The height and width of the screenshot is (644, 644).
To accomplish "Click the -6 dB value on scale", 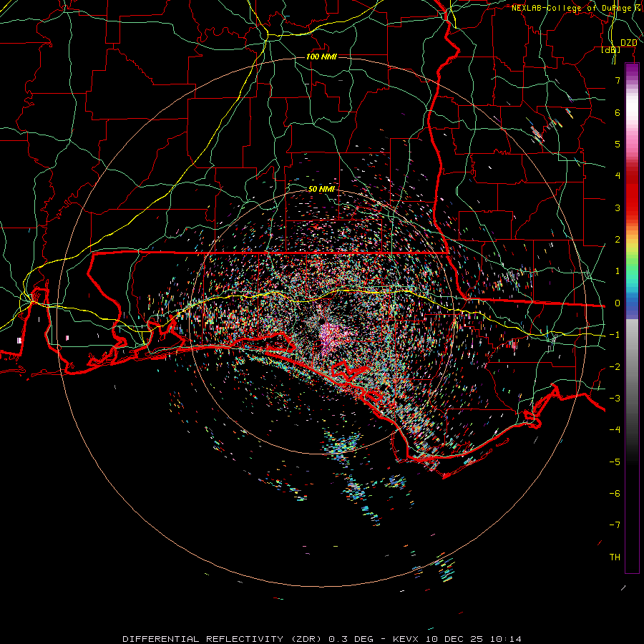I will click(615, 494).
